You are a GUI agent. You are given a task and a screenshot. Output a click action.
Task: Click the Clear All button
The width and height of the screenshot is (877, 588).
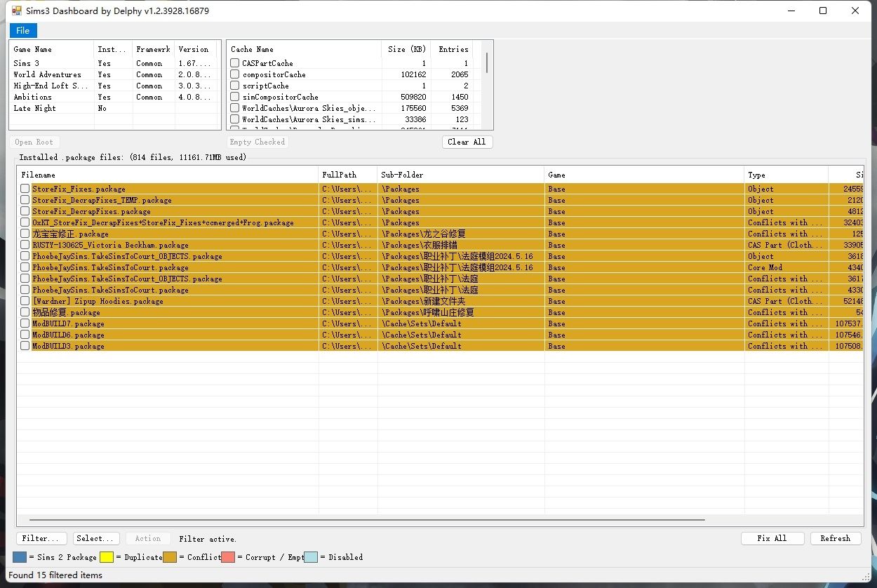click(467, 142)
